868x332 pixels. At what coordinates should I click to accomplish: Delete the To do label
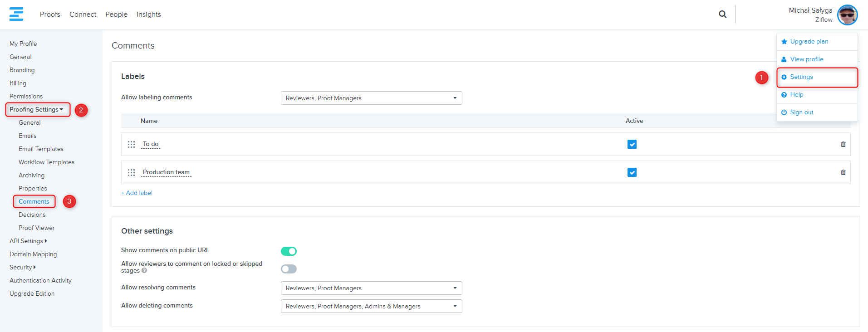click(x=843, y=144)
